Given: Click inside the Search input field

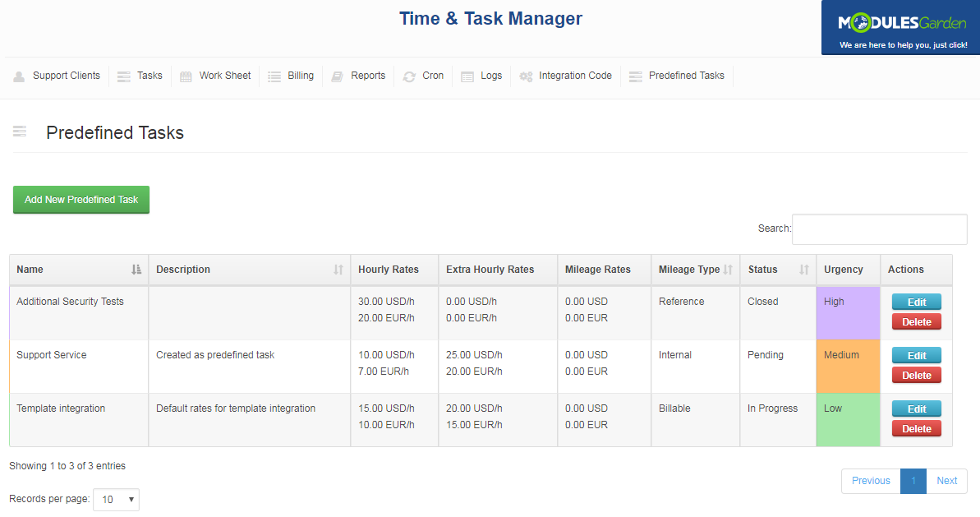Looking at the screenshot, I should pos(879,228).
